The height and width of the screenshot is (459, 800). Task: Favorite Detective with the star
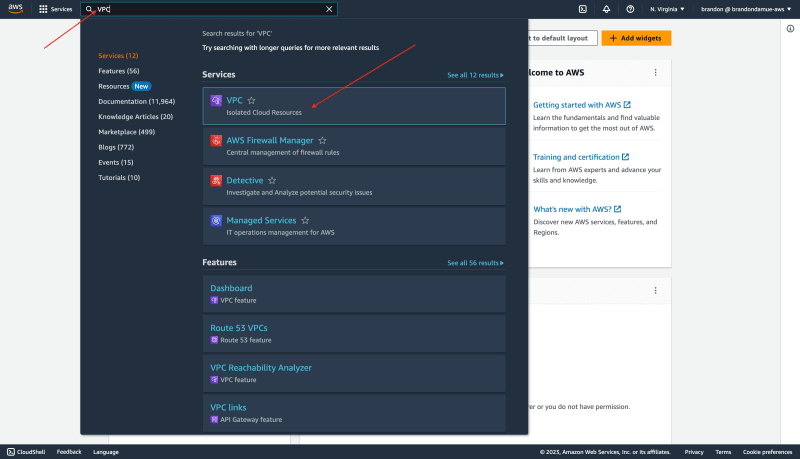(272, 181)
